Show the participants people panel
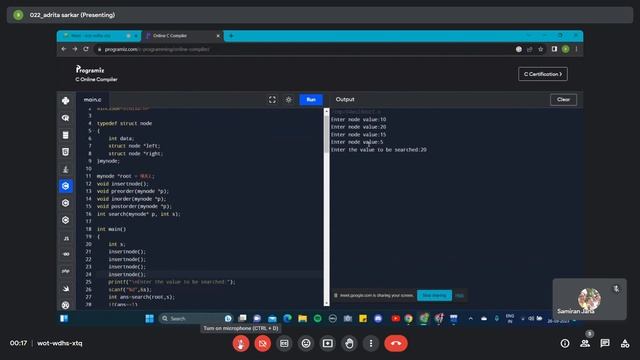The height and width of the screenshot is (360, 640). tap(585, 343)
